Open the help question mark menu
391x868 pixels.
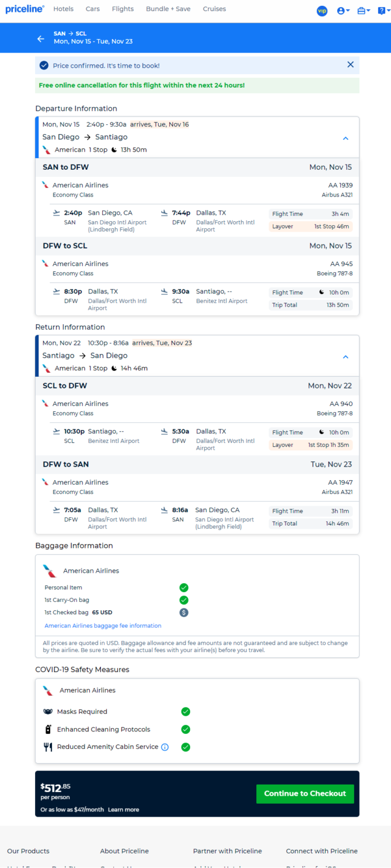tap(383, 10)
